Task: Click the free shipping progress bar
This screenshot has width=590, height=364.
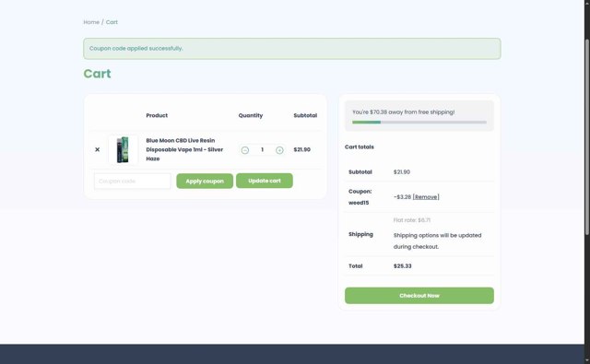Action: (419, 123)
